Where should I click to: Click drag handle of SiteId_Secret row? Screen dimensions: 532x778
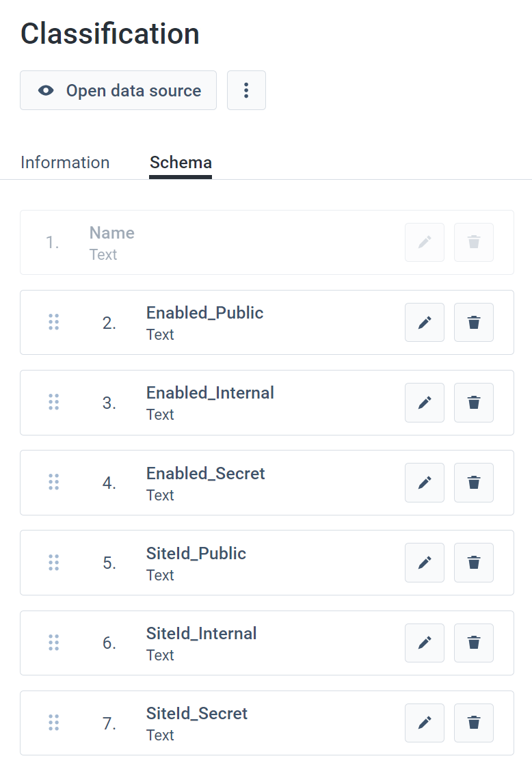54,723
